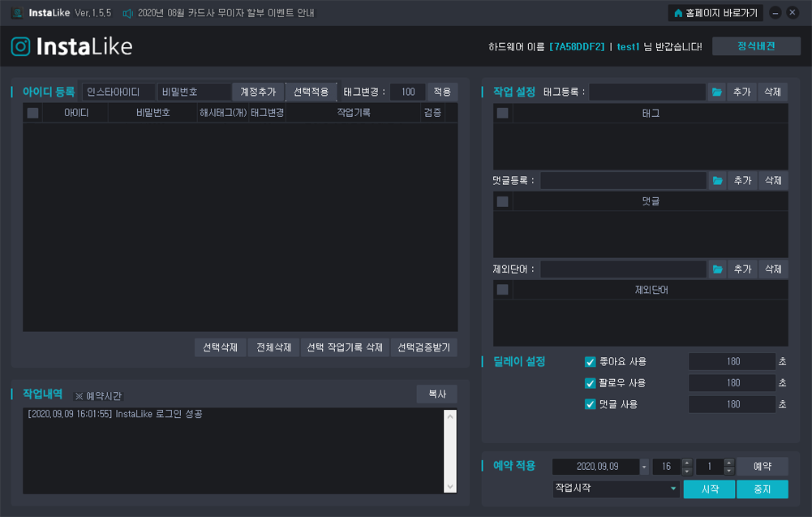Image resolution: width=812 pixels, height=517 pixels.
Task: Click the 카드사 무이자 할부 이벤트 notice text
Action: coord(226,13)
